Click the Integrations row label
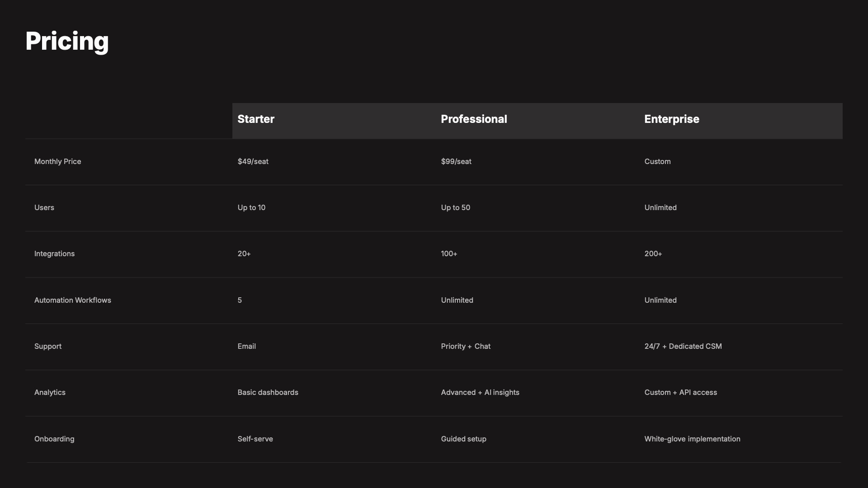The height and width of the screenshot is (488, 868). 54,254
